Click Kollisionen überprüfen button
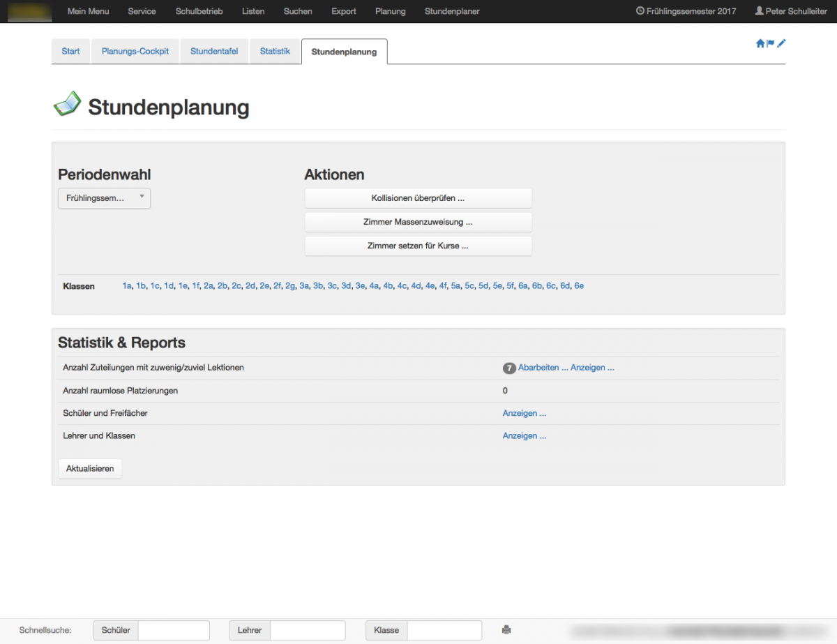 pos(418,198)
